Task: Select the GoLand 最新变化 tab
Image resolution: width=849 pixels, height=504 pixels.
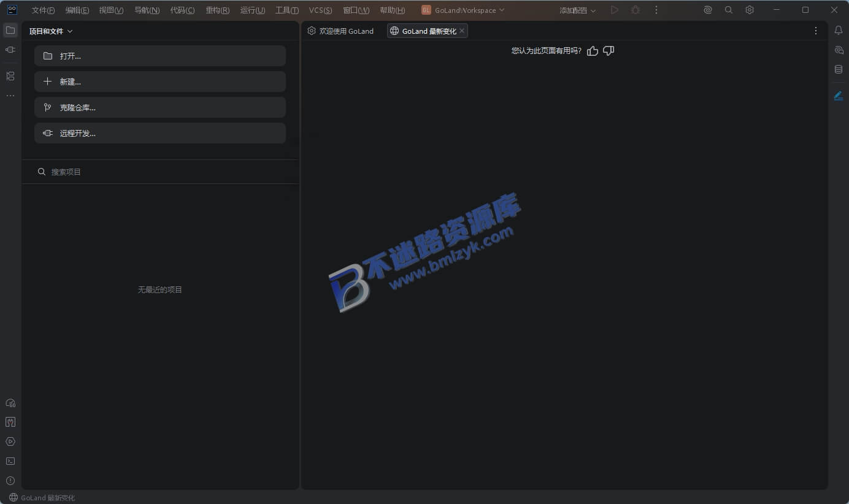Action: point(428,31)
